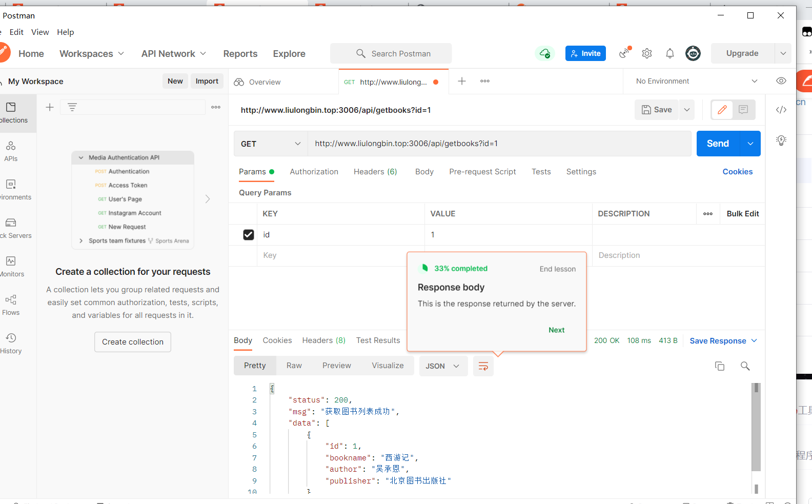Open the lightbulb info panel icon
This screenshot has height=504, width=812.
781,140
